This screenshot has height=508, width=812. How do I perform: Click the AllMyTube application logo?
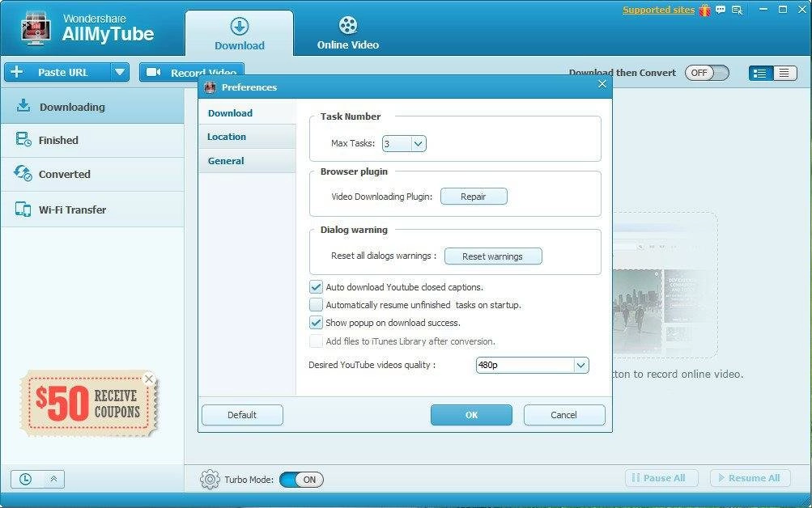pyautogui.click(x=35, y=28)
